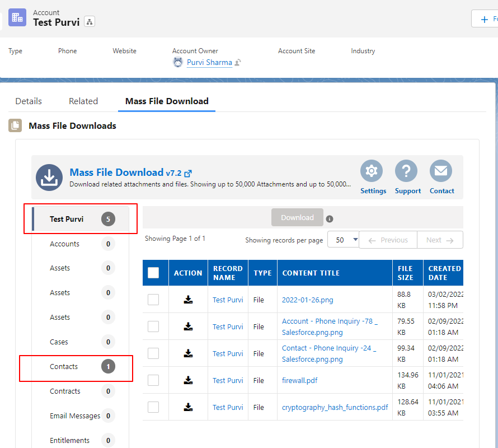Open Contact via the envelope icon

click(441, 171)
